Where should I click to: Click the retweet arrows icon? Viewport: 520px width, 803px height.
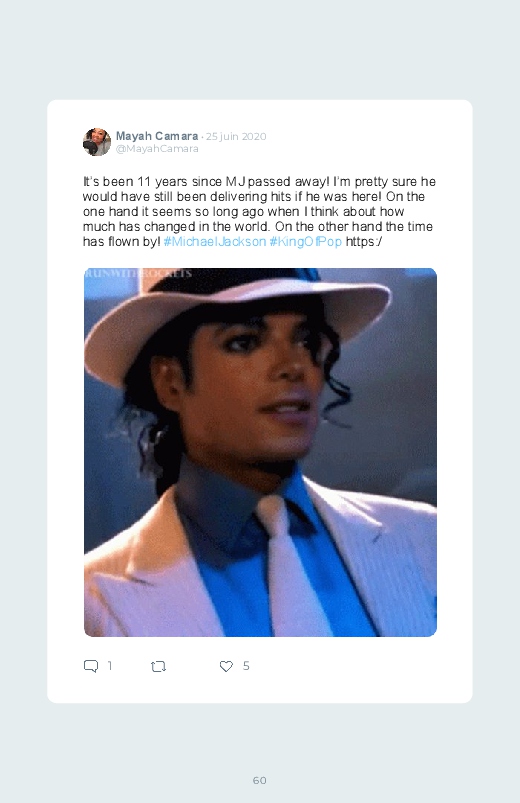click(158, 666)
